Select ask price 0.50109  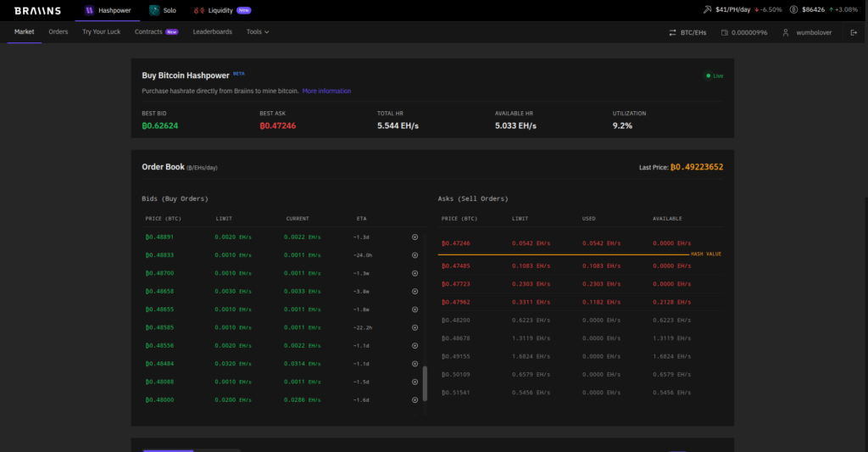click(x=455, y=375)
